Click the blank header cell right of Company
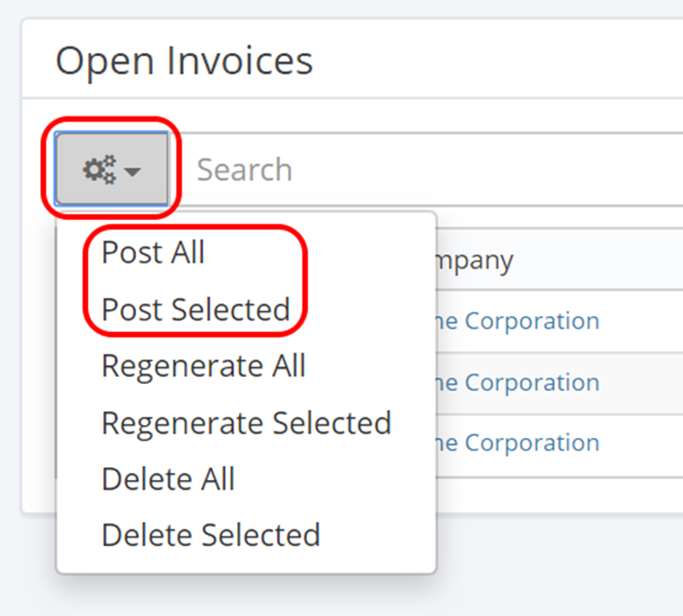This screenshot has width=683, height=616. click(609, 261)
